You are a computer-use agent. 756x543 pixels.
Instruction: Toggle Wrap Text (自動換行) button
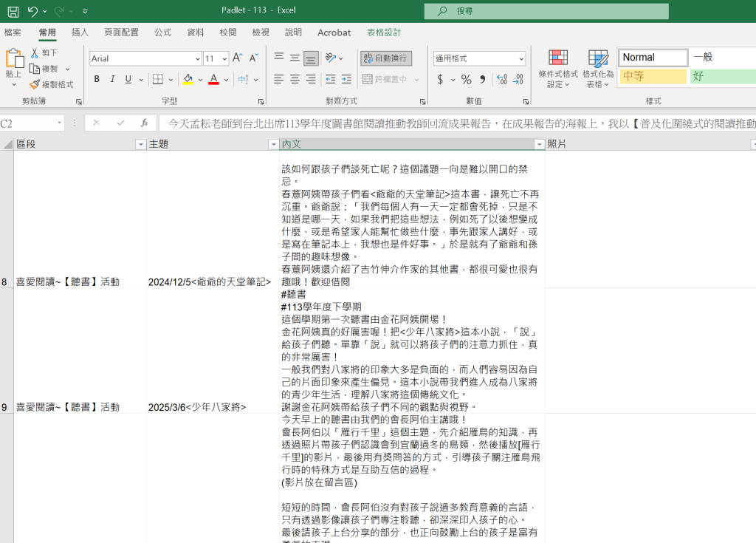[x=386, y=58]
